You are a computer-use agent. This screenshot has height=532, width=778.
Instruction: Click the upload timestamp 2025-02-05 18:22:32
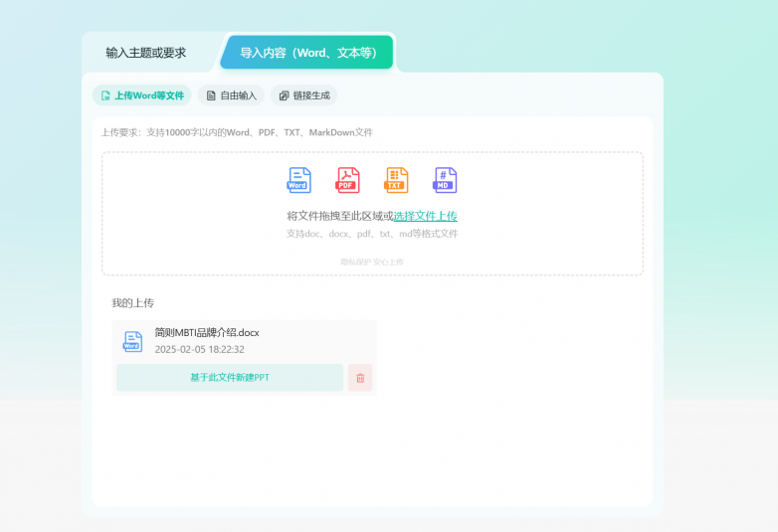tap(199, 349)
